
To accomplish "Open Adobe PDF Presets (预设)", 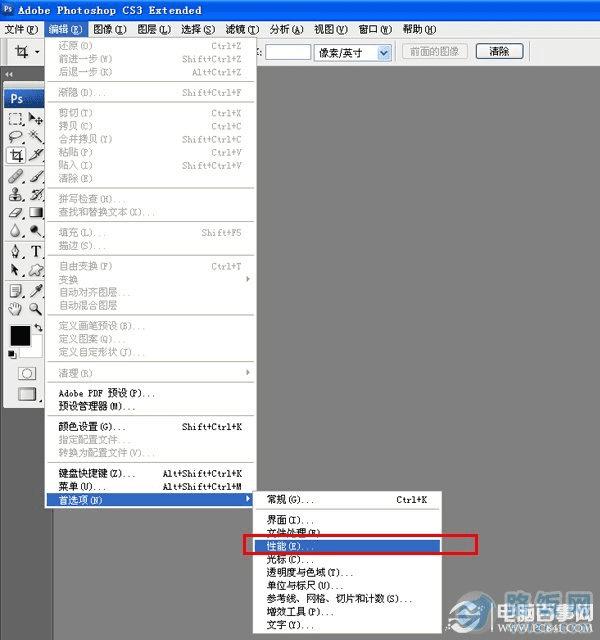I will coord(149,393).
